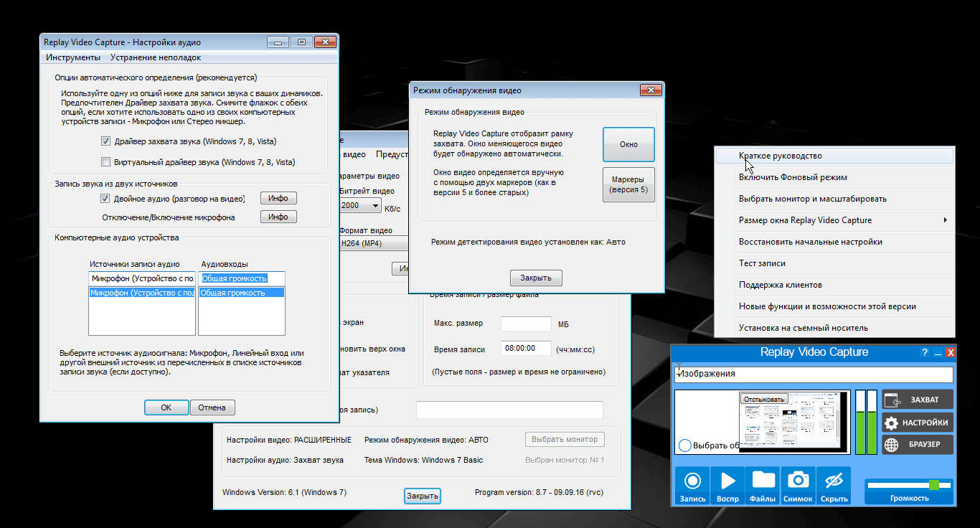Click the Источники записи аудио Микрофон text box
This screenshot has height=528, width=980.
pyautogui.click(x=142, y=278)
